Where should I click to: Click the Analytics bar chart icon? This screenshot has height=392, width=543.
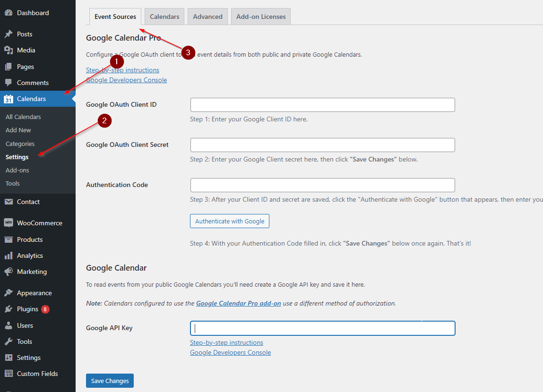click(x=9, y=256)
